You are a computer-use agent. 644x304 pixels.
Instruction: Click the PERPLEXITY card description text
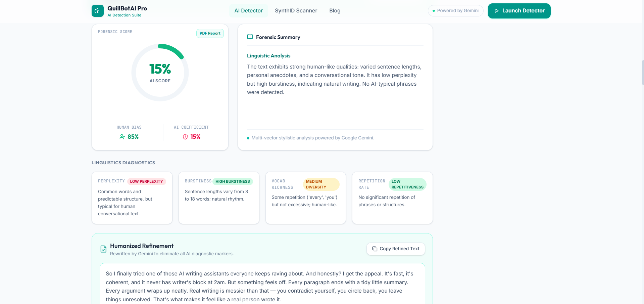(x=125, y=203)
